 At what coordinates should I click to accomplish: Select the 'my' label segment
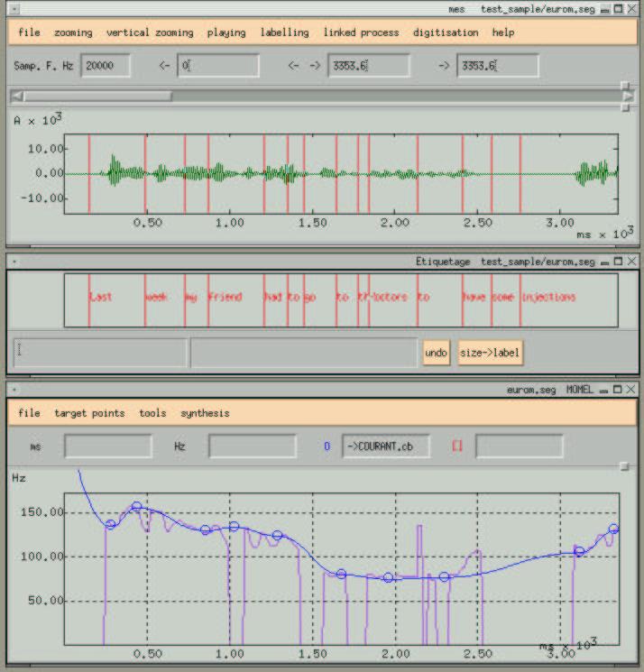pos(191,297)
